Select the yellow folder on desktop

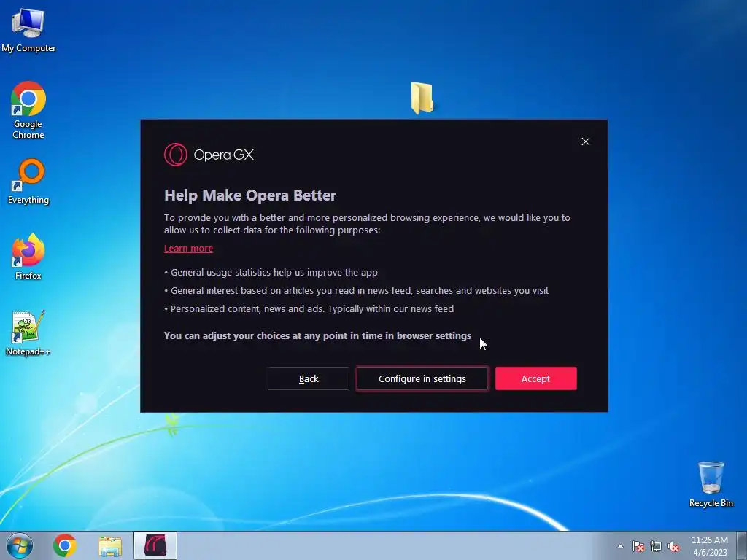pyautogui.click(x=422, y=98)
